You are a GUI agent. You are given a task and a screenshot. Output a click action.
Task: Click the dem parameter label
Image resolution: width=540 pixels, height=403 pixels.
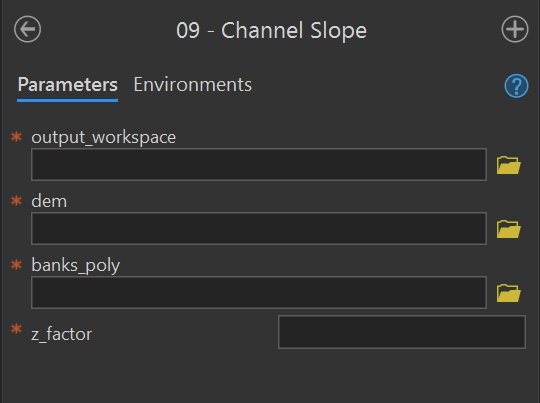tap(49, 201)
